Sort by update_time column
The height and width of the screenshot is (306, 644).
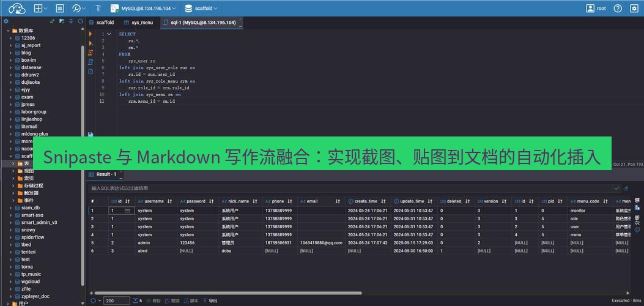coord(430,201)
